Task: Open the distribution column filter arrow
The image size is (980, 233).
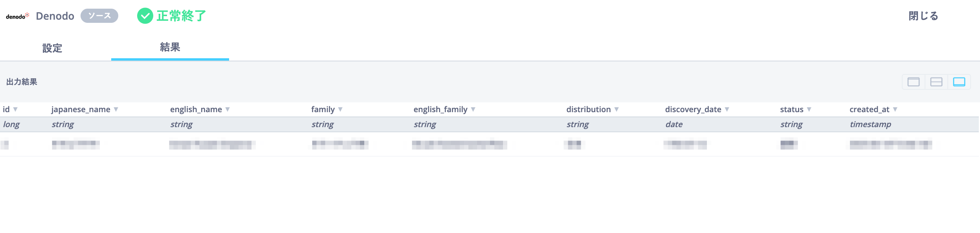Action: [x=617, y=109]
